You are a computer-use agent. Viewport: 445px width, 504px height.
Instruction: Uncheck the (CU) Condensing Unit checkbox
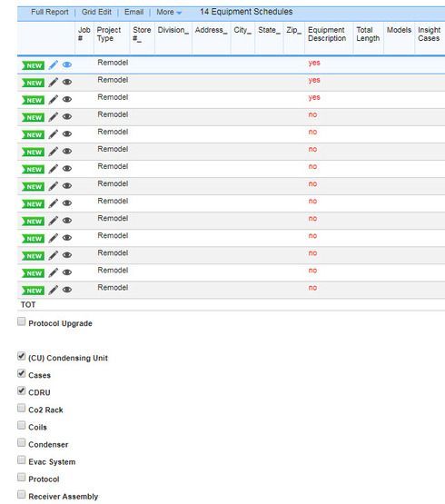[21, 356]
